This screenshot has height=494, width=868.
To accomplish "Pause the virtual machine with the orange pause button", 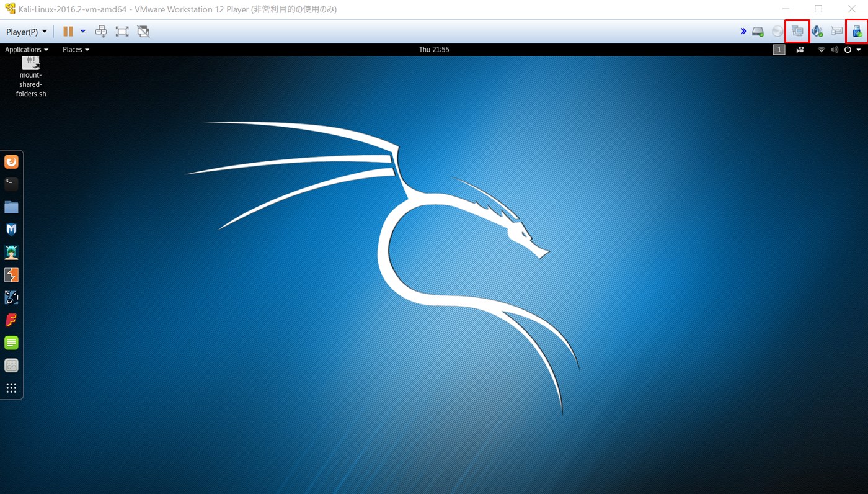I will [x=68, y=32].
